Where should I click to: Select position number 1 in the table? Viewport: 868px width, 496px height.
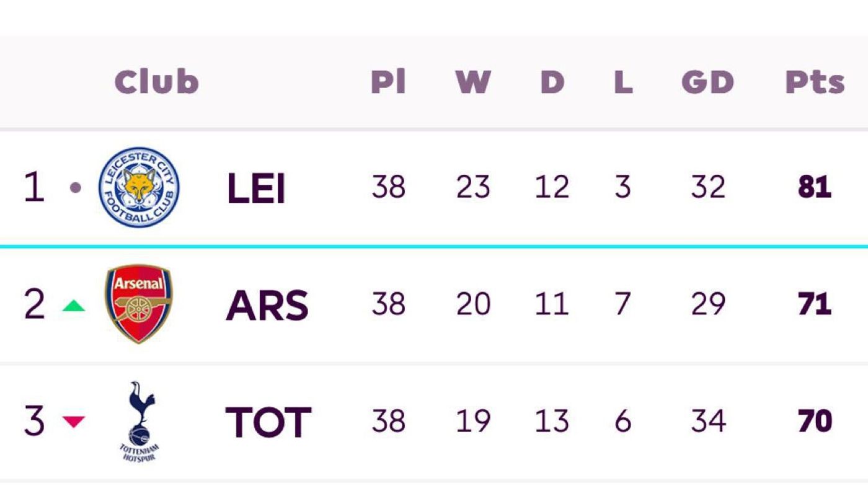(x=35, y=187)
